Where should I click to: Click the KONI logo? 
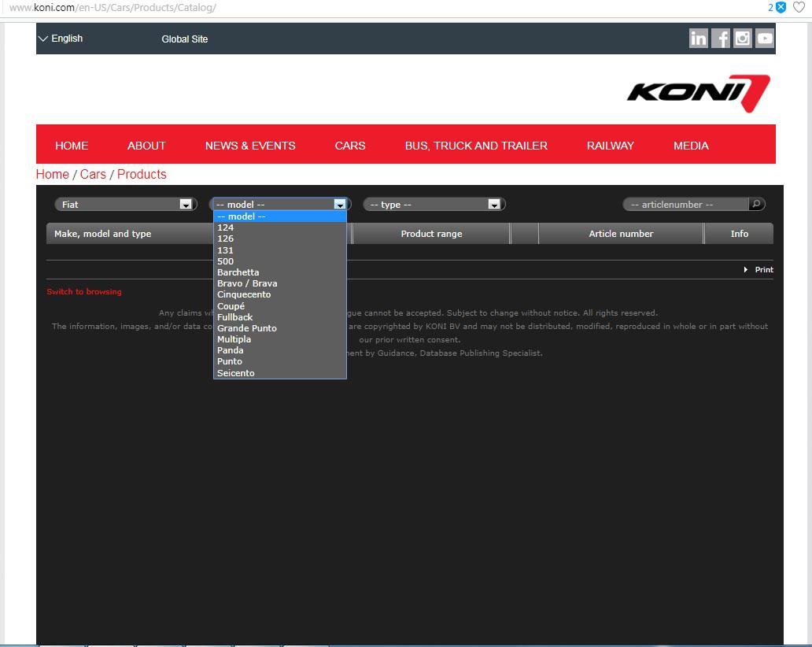[x=699, y=93]
